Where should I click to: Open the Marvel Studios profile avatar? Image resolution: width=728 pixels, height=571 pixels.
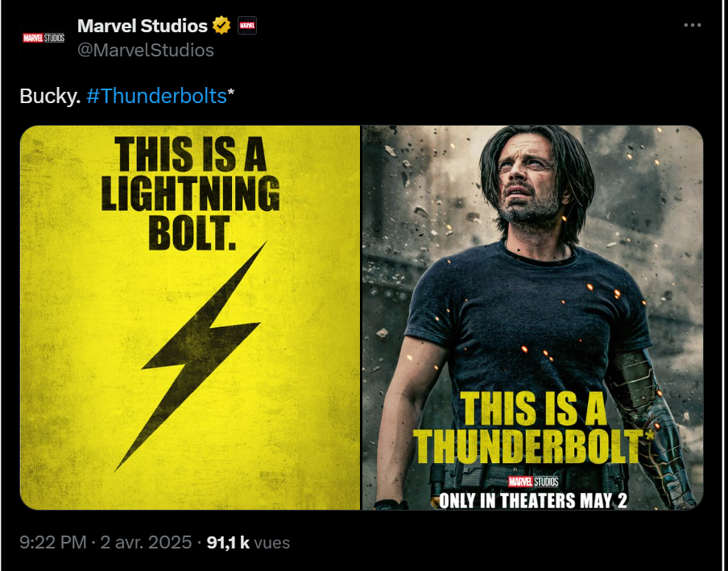(x=43, y=38)
